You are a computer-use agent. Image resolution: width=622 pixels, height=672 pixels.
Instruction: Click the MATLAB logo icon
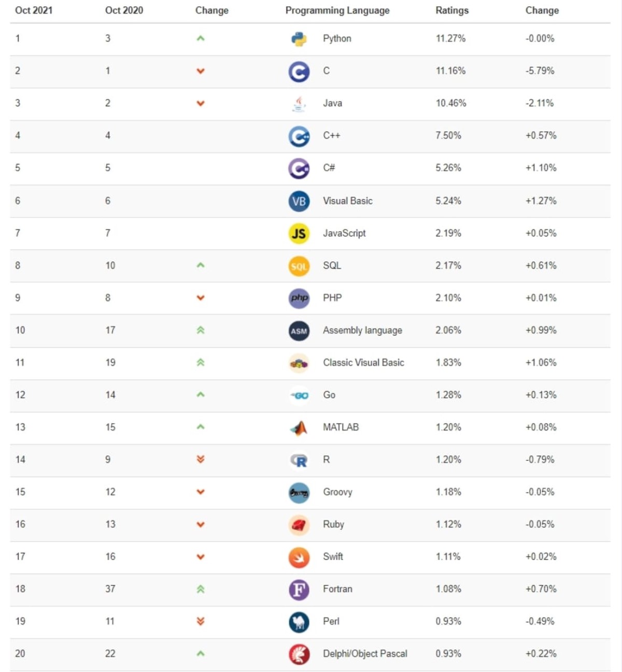pos(299,428)
